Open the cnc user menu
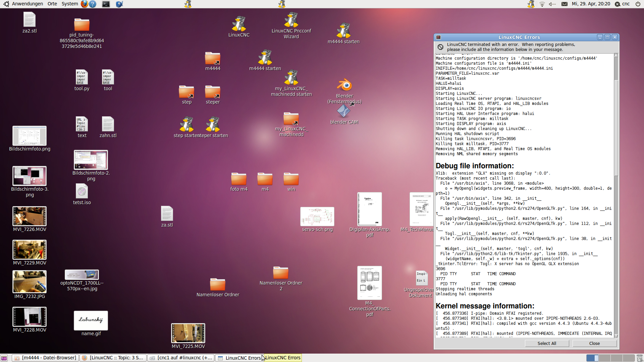The image size is (644, 362). pos(623,4)
